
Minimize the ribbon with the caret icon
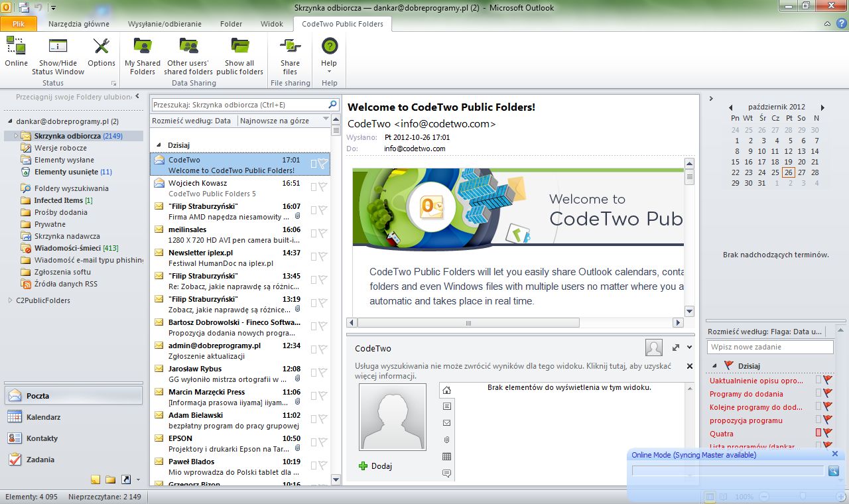(x=826, y=24)
